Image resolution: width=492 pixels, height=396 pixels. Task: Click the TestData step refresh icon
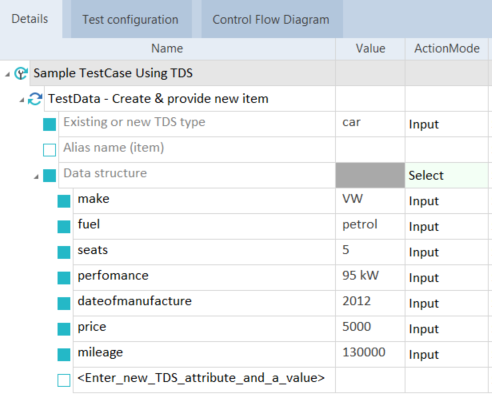click(35, 99)
